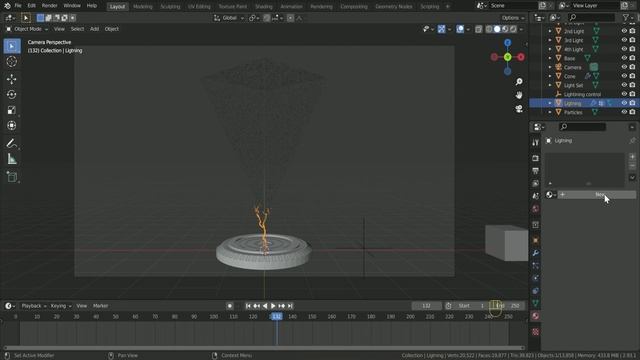
Task: Expand the Light Set item
Action: [x=550, y=85]
